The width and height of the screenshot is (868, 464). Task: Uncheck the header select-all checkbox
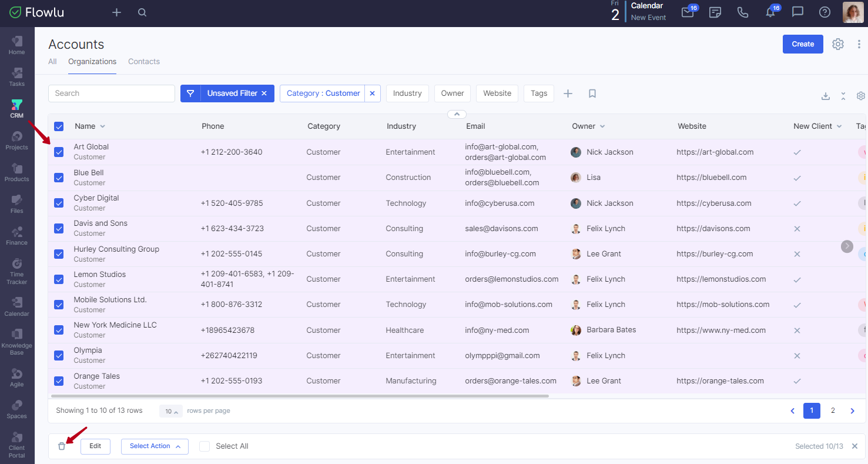pyautogui.click(x=59, y=126)
